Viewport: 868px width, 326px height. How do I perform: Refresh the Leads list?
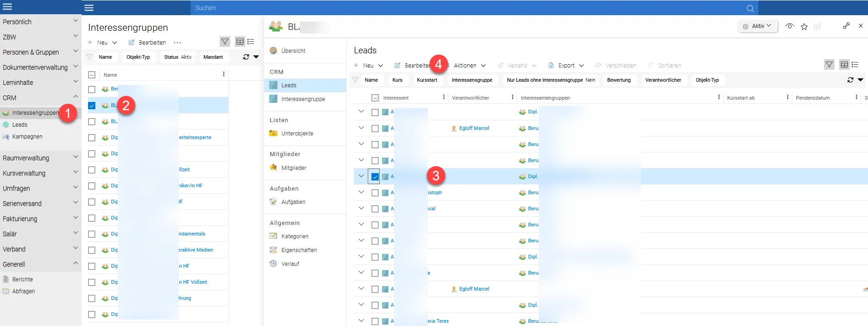click(851, 80)
